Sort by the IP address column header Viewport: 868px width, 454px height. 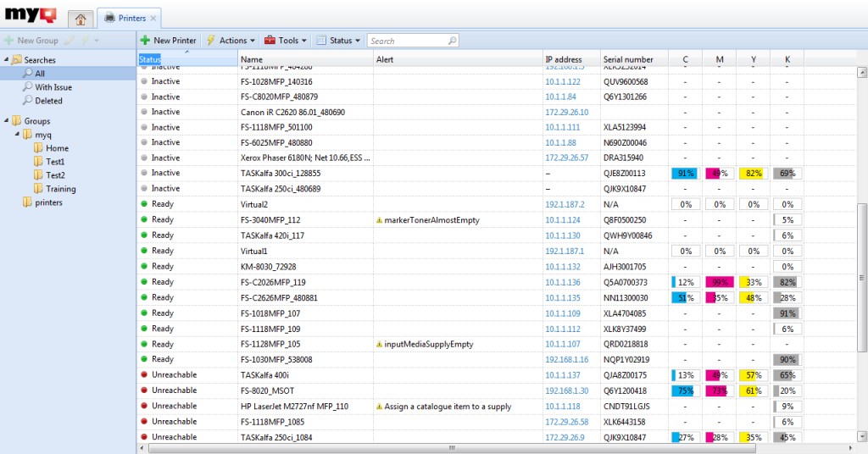[571, 59]
